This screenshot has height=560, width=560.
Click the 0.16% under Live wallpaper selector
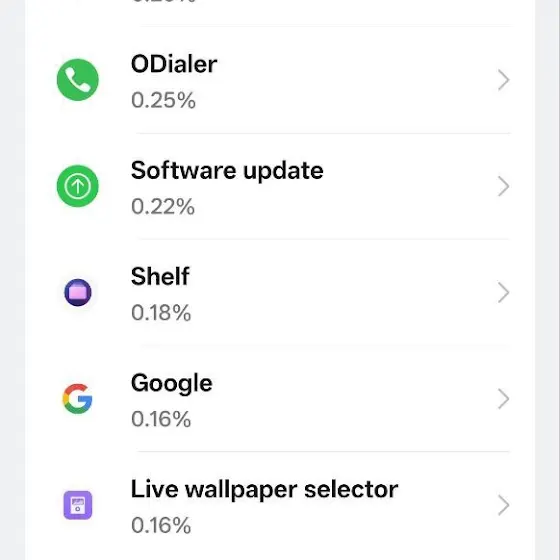coord(161,526)
